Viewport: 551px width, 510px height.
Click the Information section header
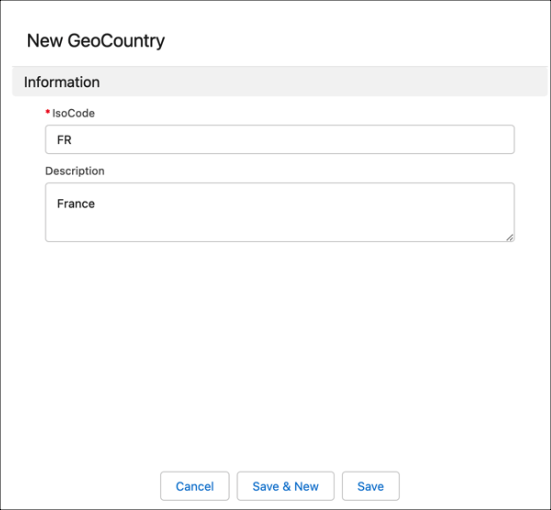click(280, 82)
